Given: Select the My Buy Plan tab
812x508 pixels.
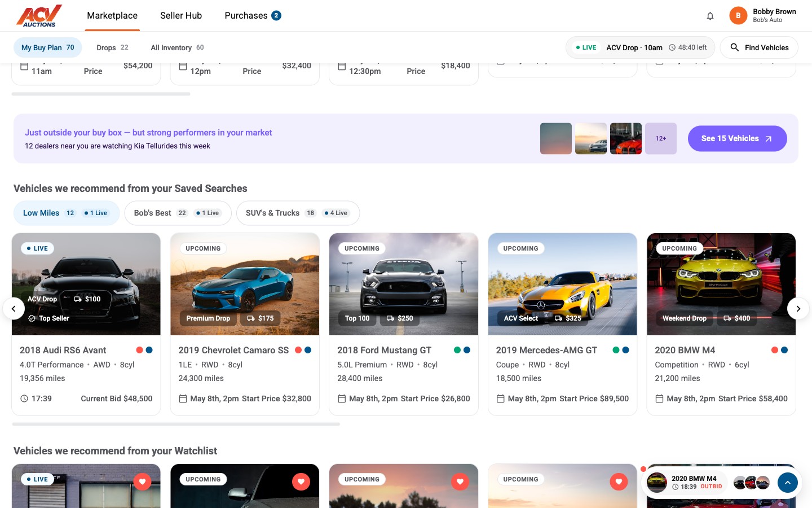Looking at the screenshot, I should [x=48, y=47].
